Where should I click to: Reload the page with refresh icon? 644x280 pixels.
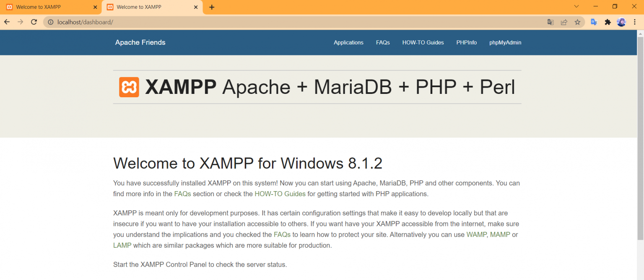34,22
